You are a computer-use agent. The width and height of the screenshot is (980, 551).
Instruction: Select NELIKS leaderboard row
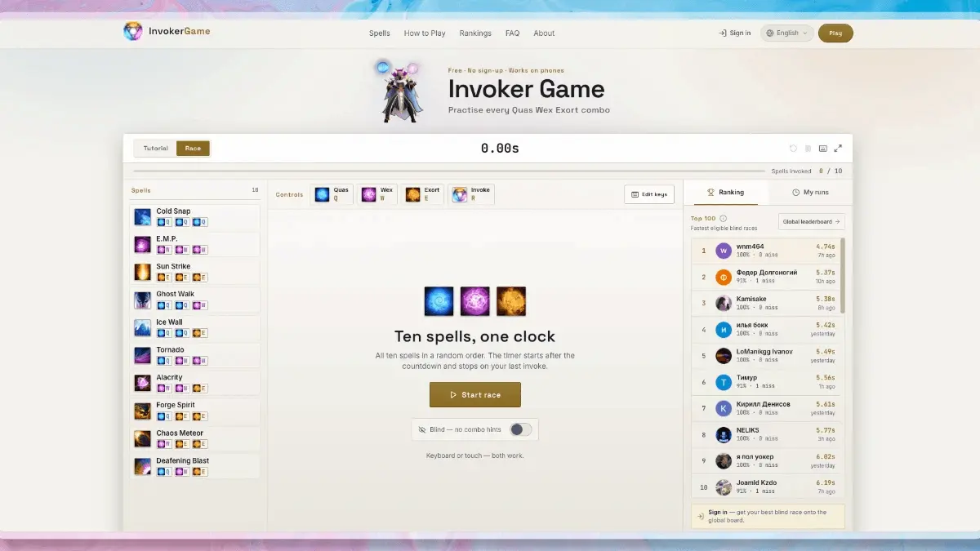click(x=765, y=434)
